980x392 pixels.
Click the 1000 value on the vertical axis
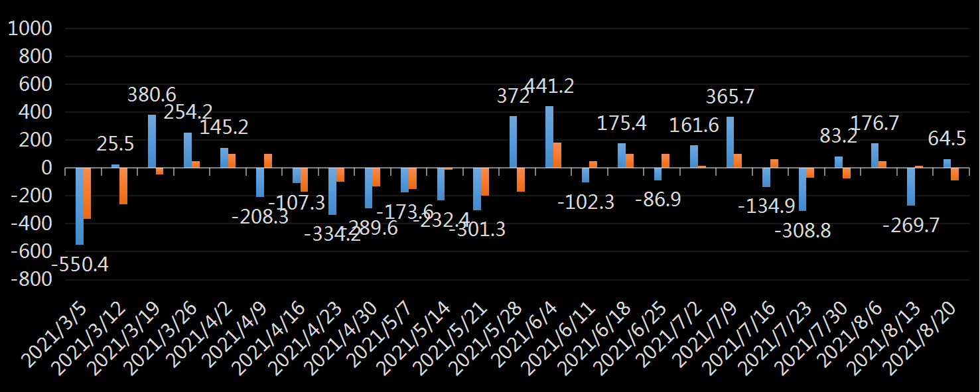31,29
